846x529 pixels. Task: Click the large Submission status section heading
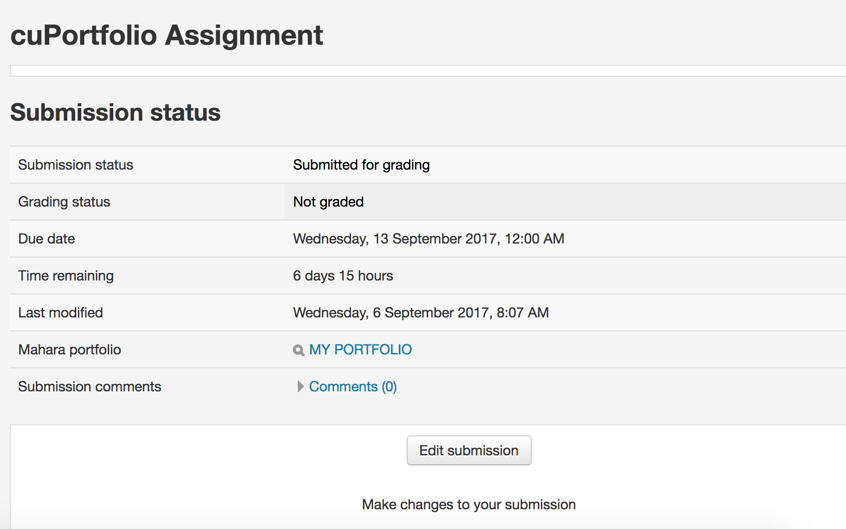[115, 112]
